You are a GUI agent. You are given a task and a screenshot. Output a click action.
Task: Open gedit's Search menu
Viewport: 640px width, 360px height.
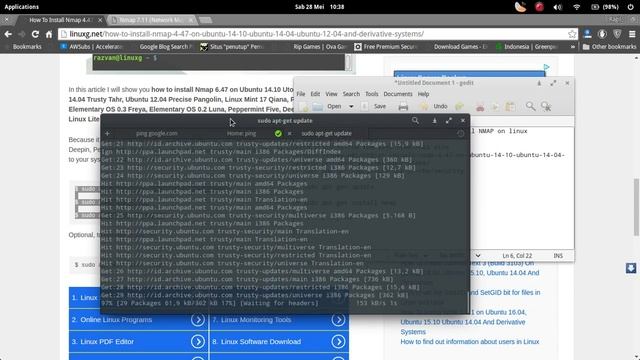351,94
